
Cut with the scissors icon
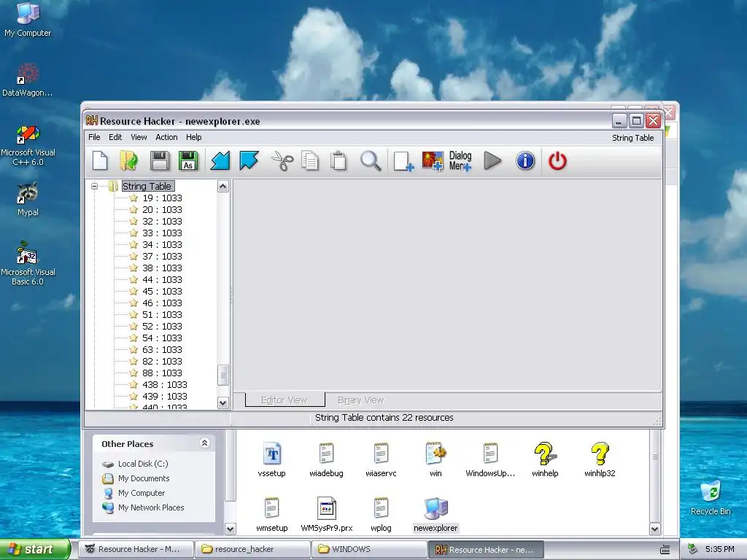282,161
